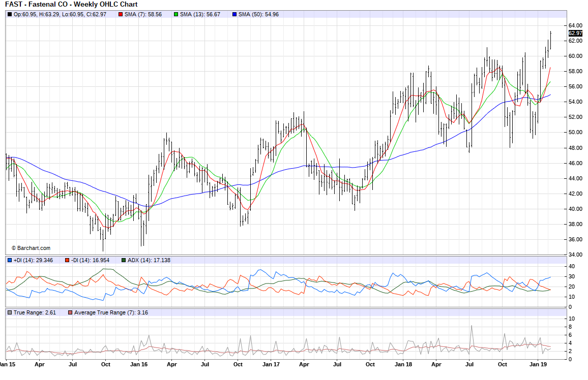Click the 44.00 price axis label
The height and width of the screenshot is (380, 588).
point(575,179)
